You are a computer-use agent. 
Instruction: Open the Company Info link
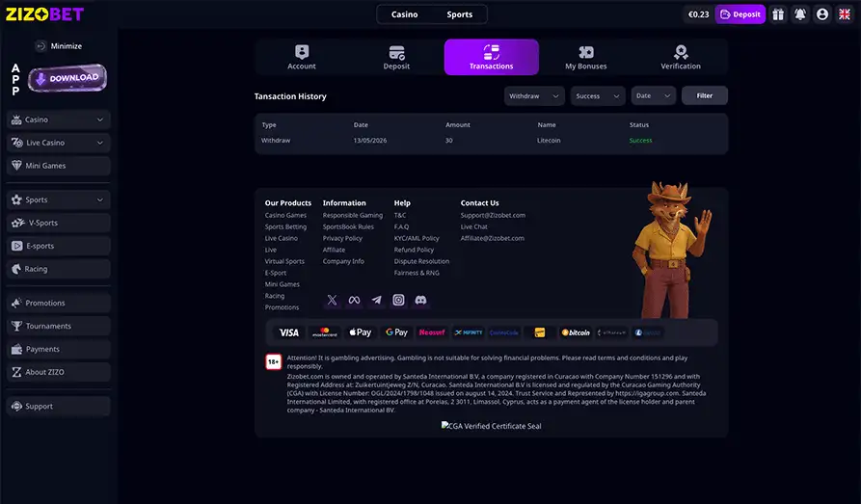tap(343, 261)
